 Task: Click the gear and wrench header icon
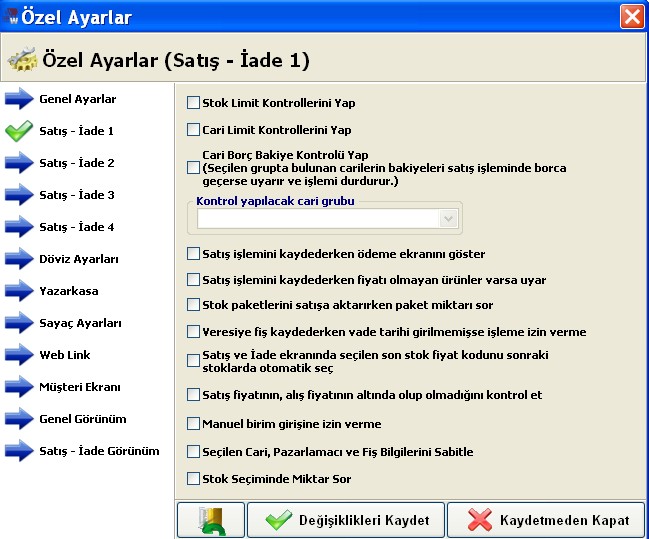(x=22, y=59)
